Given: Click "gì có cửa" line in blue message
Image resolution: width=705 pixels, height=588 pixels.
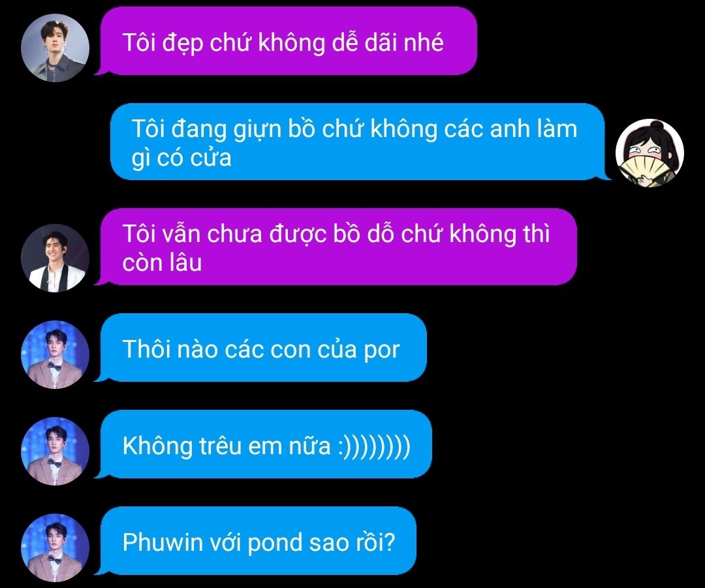Looking at the screenshot, I should point(181,158).
